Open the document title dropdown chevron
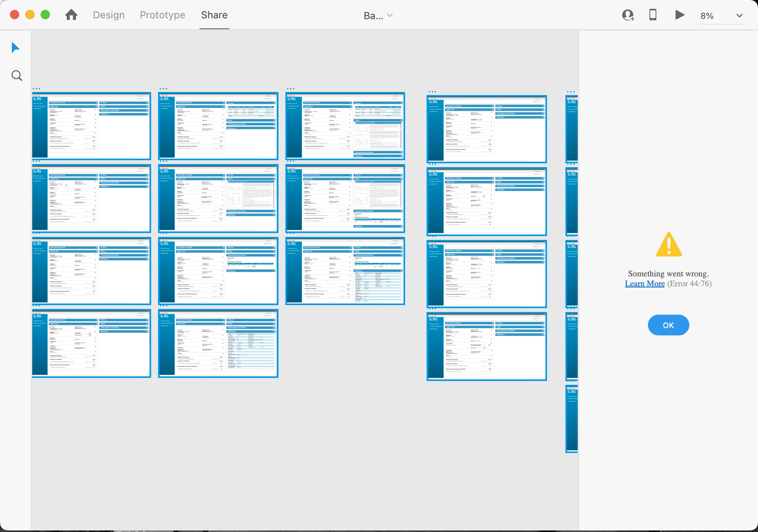This screenshot has height=532, width=758. coord(390,15)
